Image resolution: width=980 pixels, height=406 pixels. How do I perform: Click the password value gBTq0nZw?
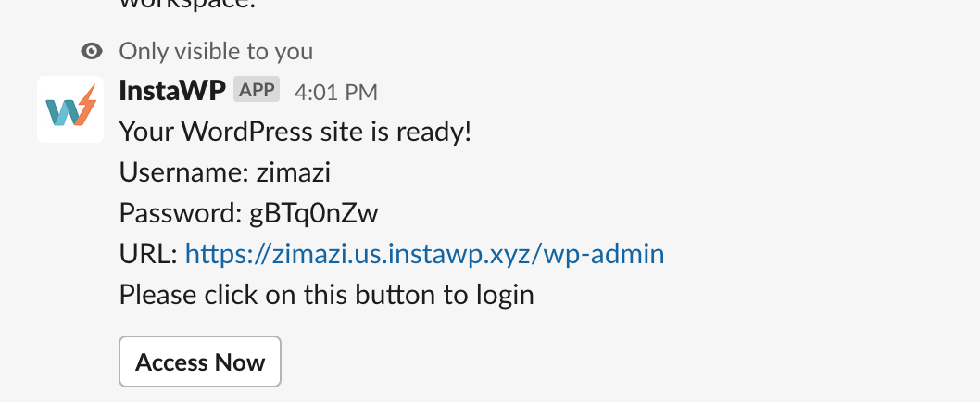[x=314, y=213]
